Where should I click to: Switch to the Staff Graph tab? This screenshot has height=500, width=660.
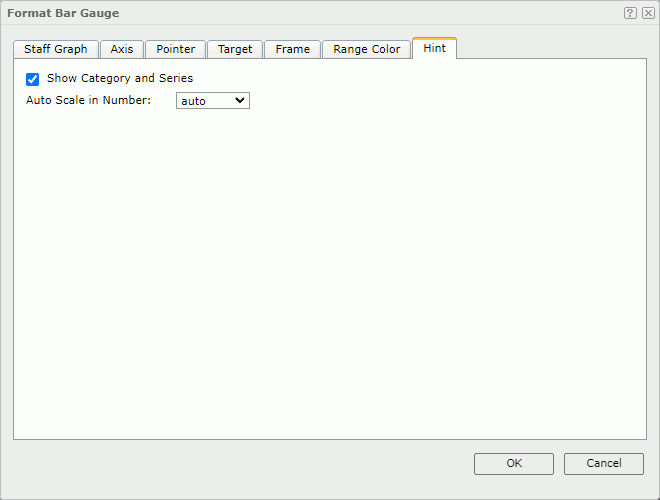(56, 49)
